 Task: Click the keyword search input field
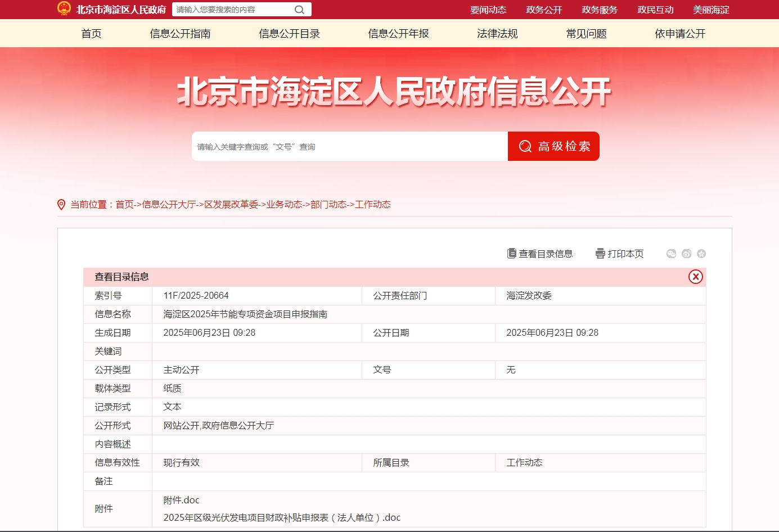349,146
